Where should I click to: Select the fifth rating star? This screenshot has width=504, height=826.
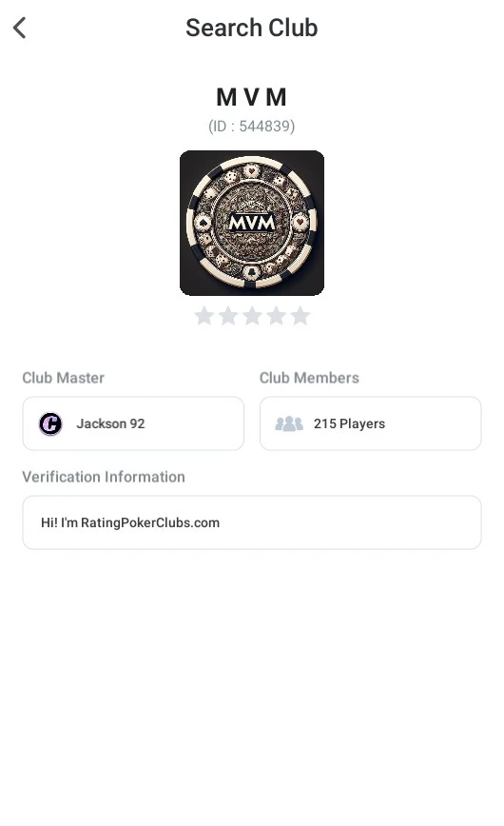tap(300, 316)
